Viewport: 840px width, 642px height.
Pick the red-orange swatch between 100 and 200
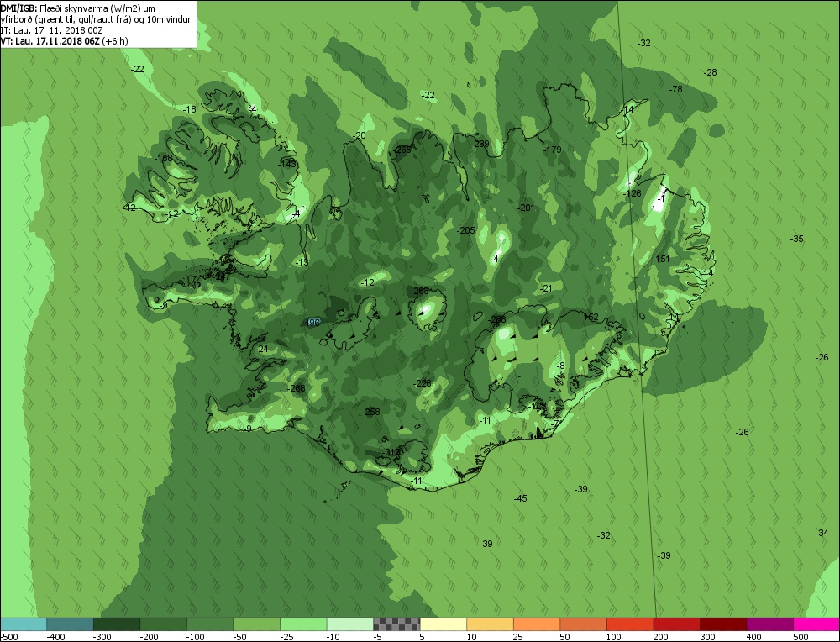pos(629,624)
